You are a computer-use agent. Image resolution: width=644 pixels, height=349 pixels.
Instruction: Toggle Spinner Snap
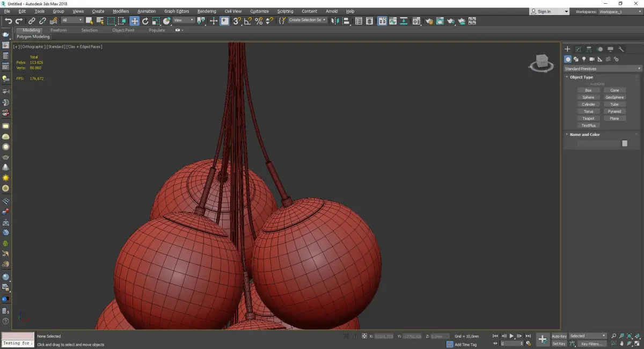coord(269,21)
